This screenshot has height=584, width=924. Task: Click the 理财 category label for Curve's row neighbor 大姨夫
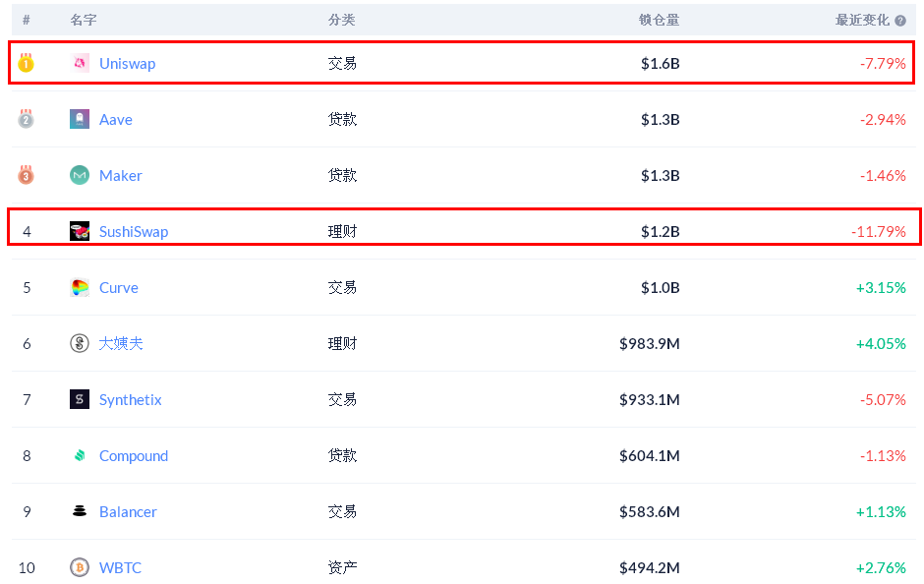pos(342,343)
